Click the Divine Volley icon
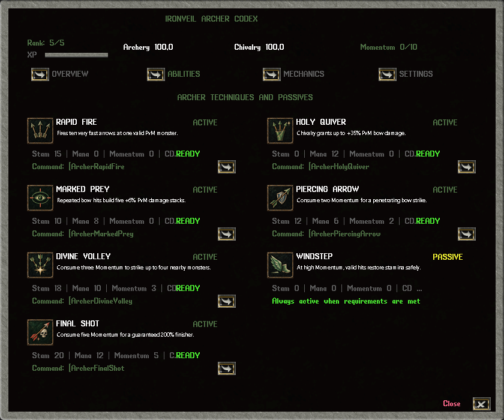This screenshot has height=420, width=504. tap(40, 265)
